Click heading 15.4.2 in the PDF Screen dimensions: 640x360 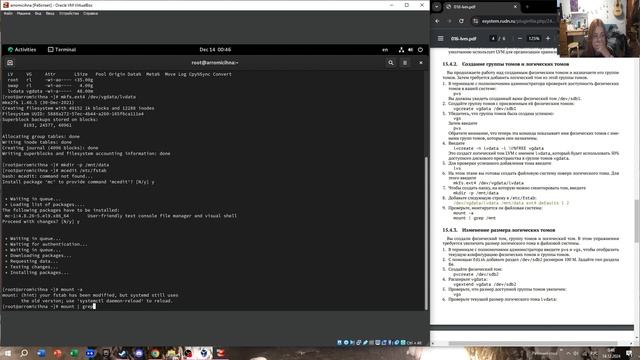click(506, 64)
